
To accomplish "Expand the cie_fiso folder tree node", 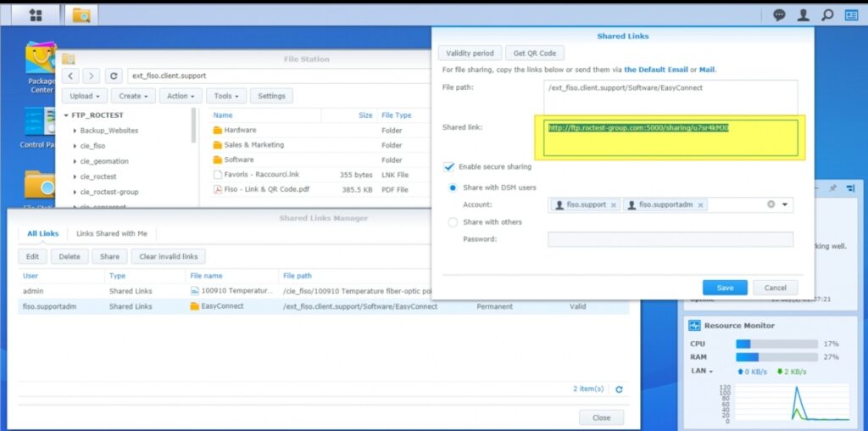I will click(75, 146).
